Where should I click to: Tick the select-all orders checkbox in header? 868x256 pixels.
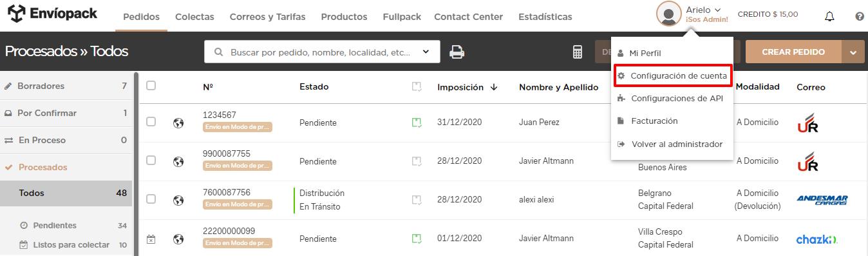tap(151, 85)
